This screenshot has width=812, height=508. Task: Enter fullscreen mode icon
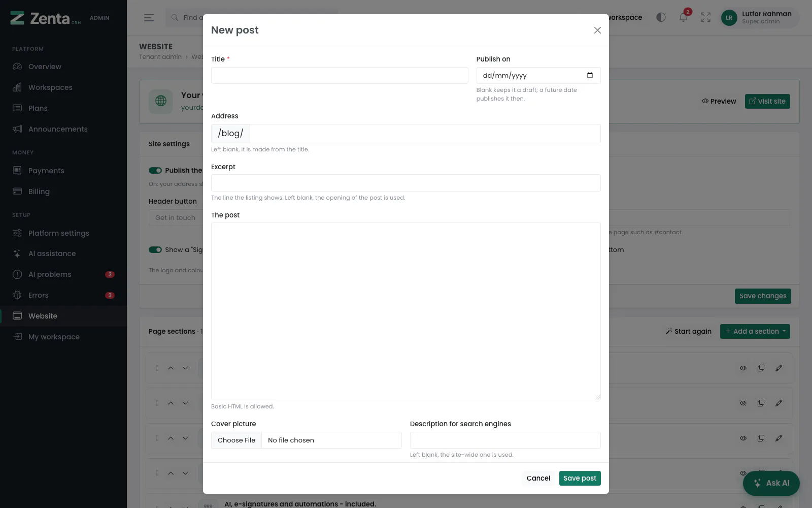(705, 17)
